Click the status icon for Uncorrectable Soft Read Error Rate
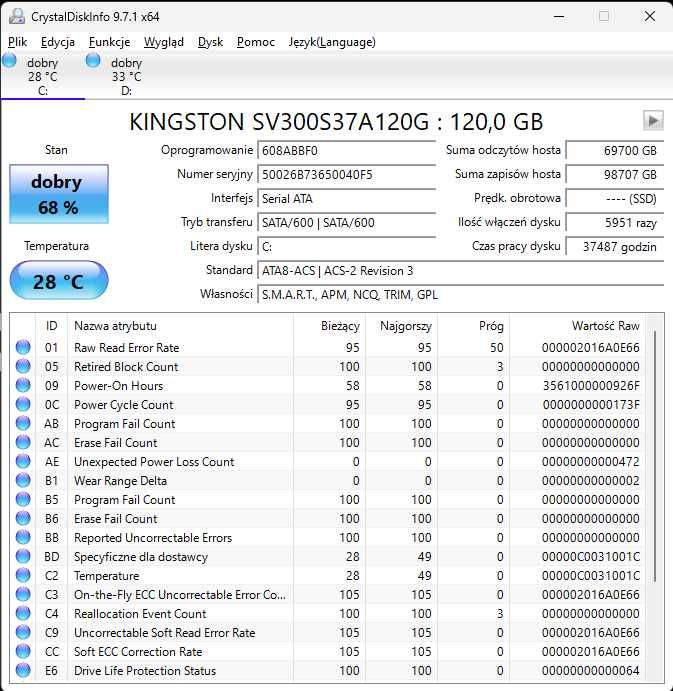Viewport: 673px width, 691px height. [23, 632]
